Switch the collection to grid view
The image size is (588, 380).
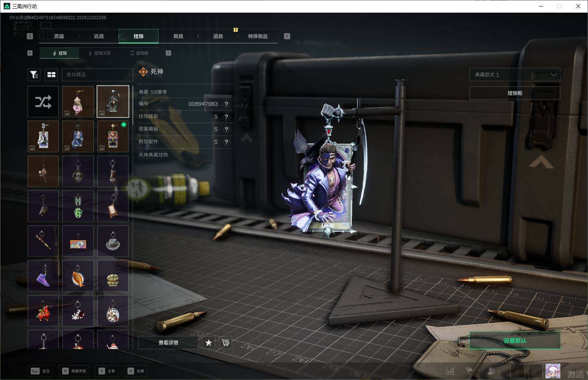[51, 75]
